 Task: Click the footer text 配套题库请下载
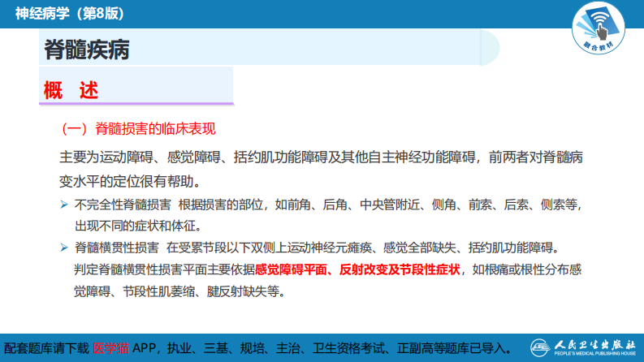[46, 348]
